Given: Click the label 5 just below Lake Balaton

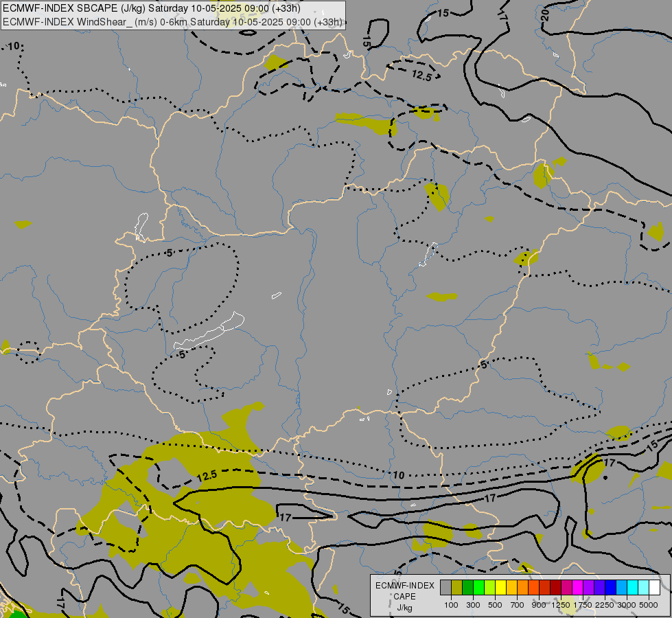Looking at the screenshot, I should [183, 355].
